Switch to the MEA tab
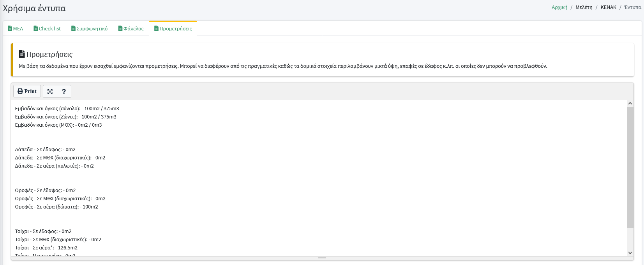Image resolution: width=644 pixels, height=265 pixels. point(16,28)
